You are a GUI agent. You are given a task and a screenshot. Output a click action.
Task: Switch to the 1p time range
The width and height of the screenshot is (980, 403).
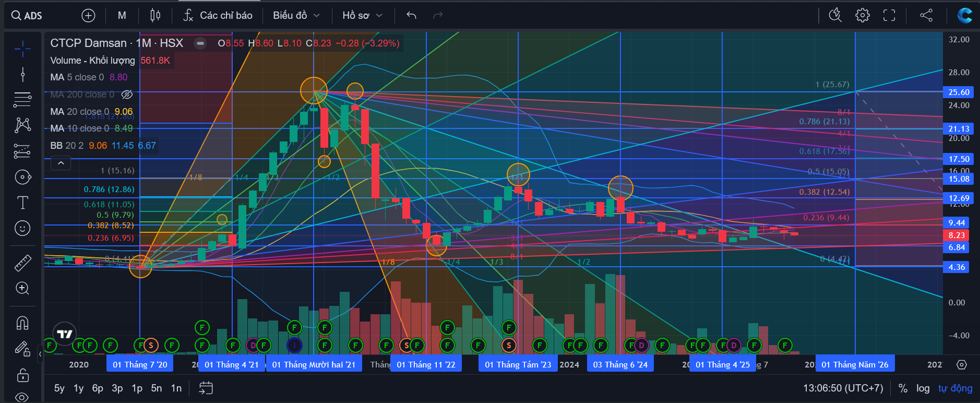(137, 388)
